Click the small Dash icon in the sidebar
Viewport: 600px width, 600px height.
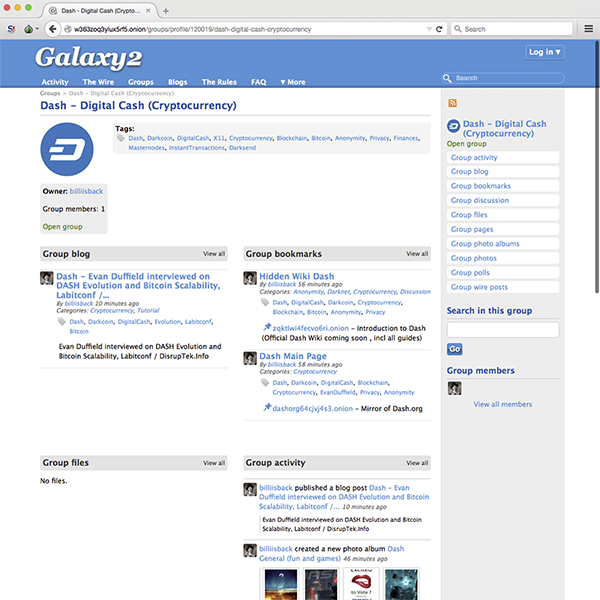(453, 126)
